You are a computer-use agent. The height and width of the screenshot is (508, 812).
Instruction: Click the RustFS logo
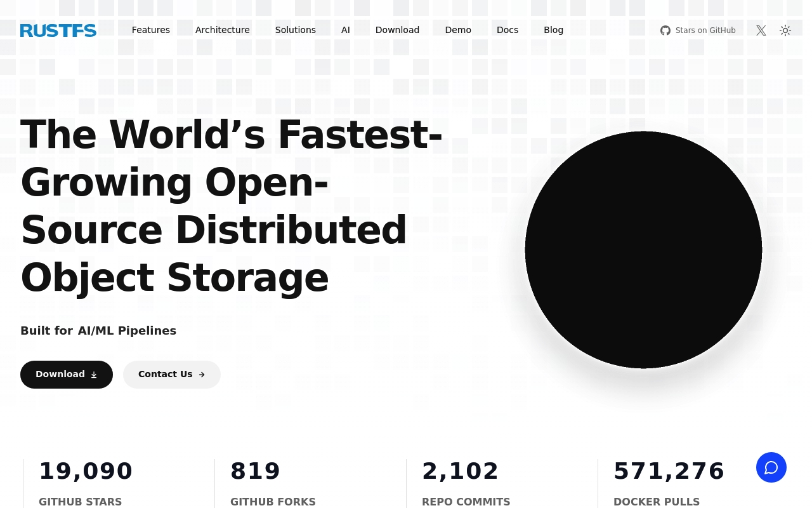pos(58,30)
